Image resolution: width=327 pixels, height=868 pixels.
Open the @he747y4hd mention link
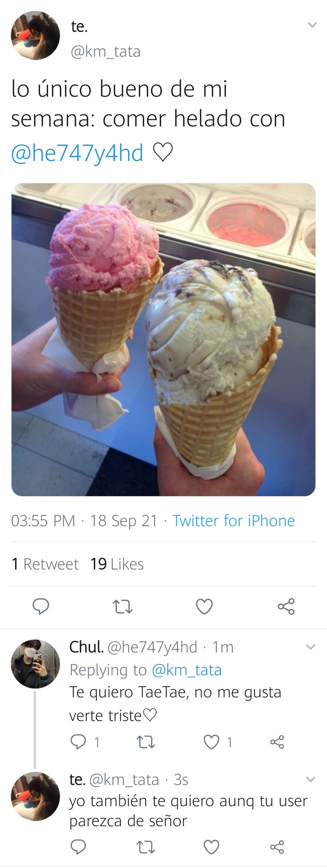[x=77, y=153]
